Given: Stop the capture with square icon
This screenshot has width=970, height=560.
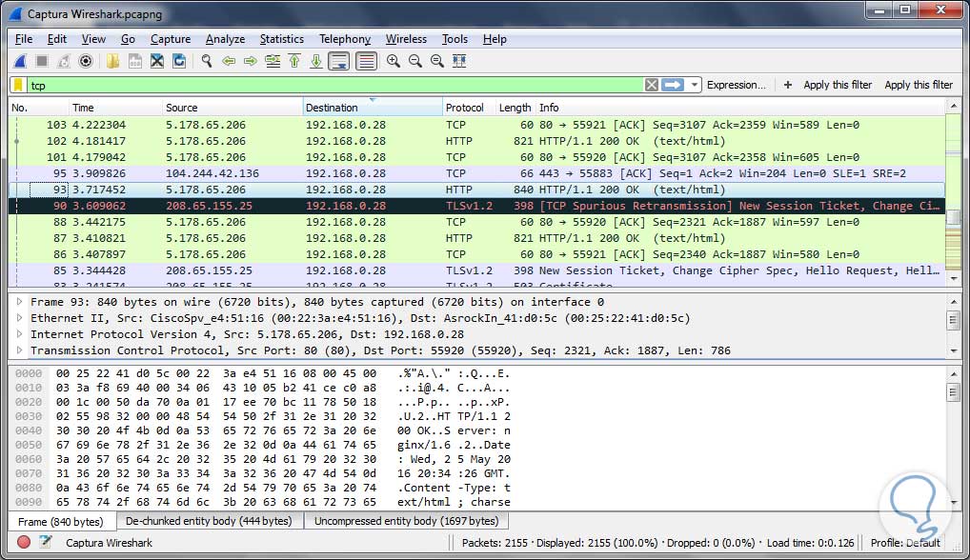Looking at the screenshot, I should 42,61.
